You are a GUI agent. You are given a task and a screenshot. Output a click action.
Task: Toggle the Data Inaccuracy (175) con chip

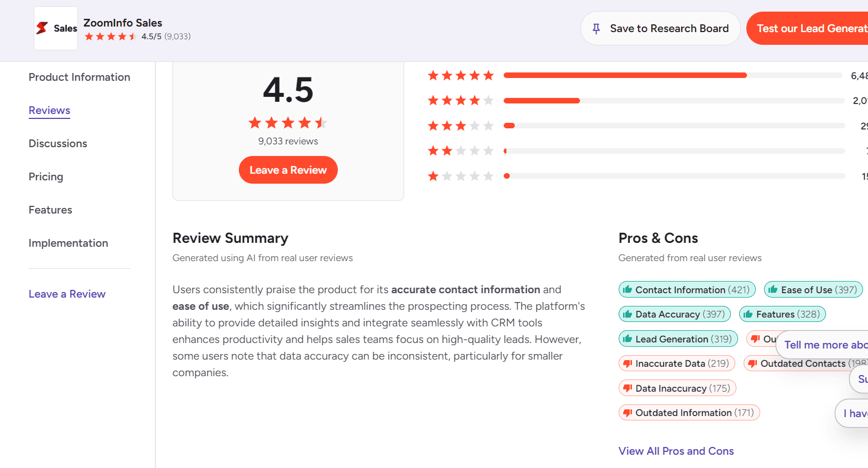pos(677,388)
